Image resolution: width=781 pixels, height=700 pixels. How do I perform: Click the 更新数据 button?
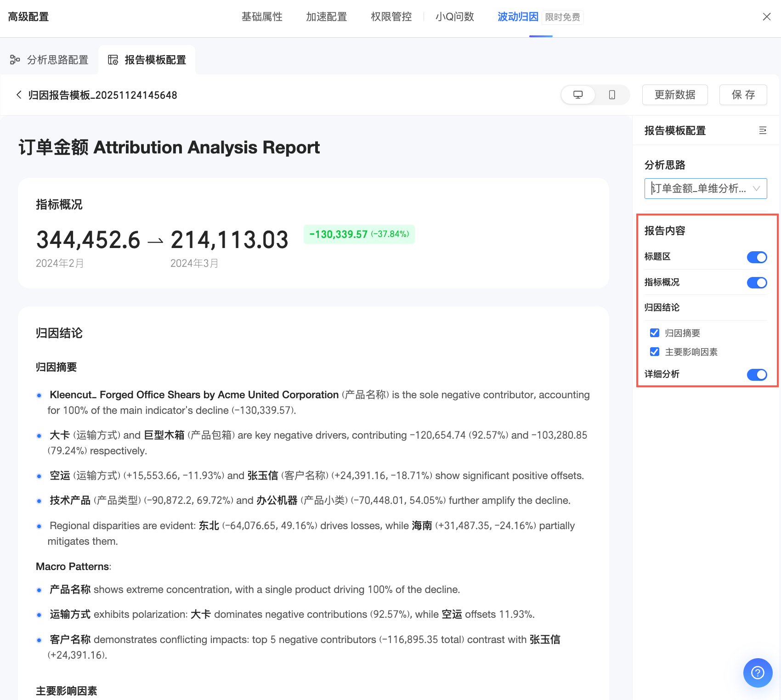675,95
